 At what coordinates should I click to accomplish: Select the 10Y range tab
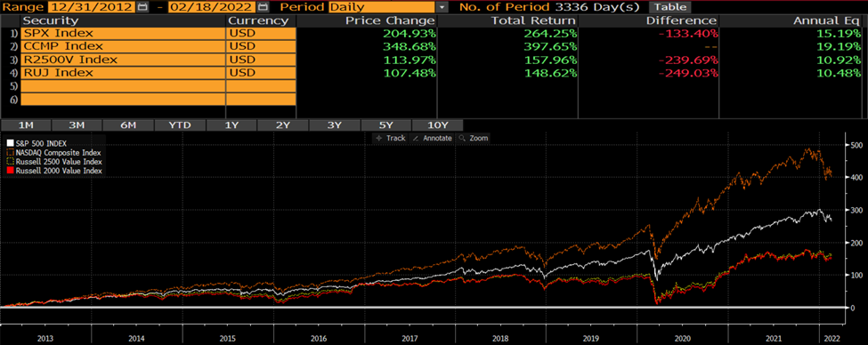coord(437,125)
